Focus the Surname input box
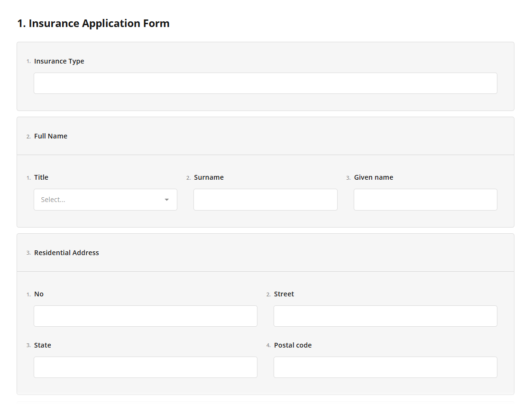Viewport: 532px width, 404px height. 265,200
